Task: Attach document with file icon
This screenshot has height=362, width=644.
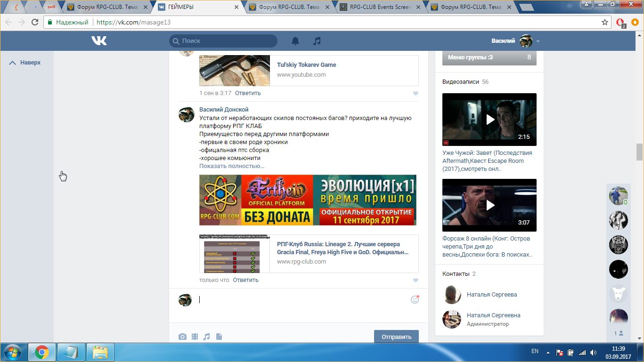Action: 219,337
